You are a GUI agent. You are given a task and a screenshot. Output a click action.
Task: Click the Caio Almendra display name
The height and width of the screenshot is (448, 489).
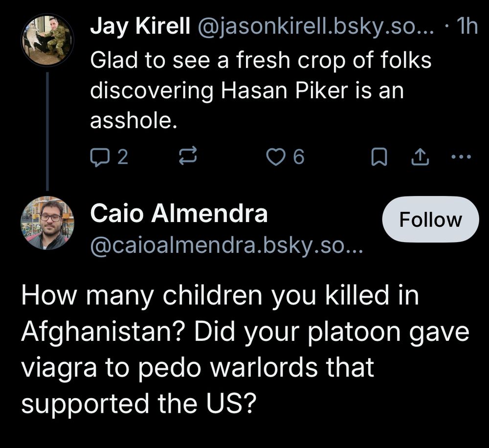(x=179, y=214)
